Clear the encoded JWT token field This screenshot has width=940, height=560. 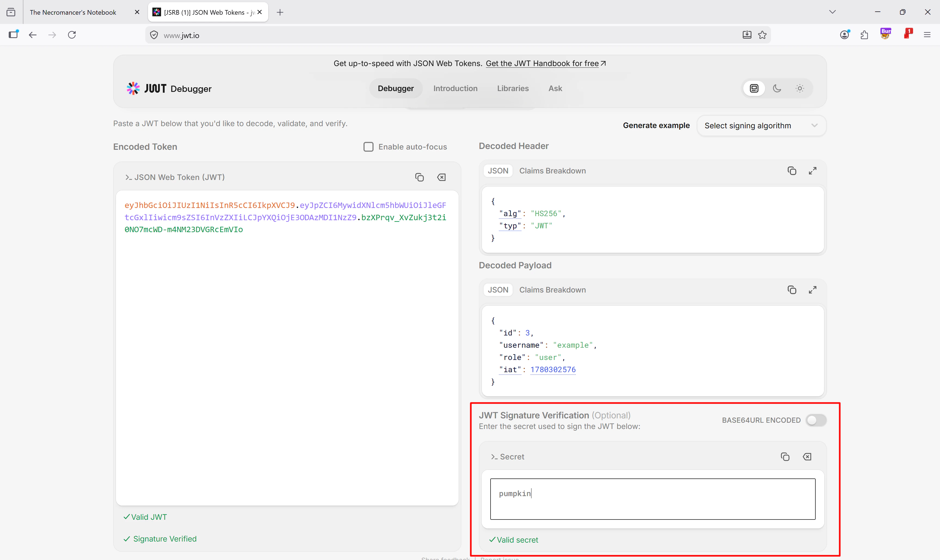(442, 177)
